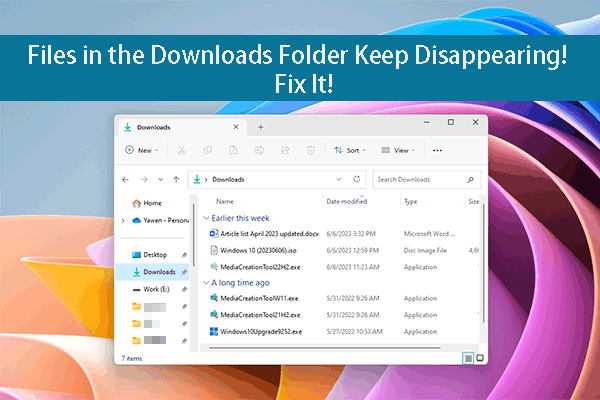The image size is (600, 400).
Task: Click the Share icon in toolbar
Action: tap(285, 150)
